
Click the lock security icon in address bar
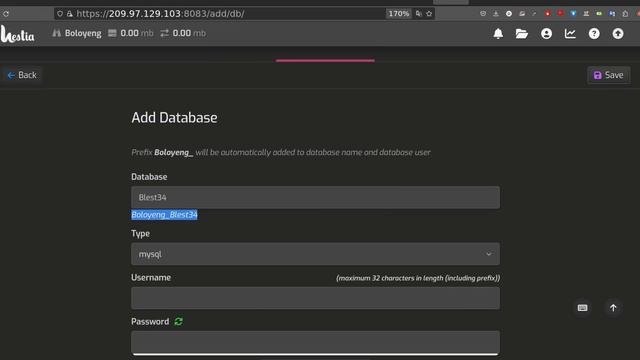(70, 13)
